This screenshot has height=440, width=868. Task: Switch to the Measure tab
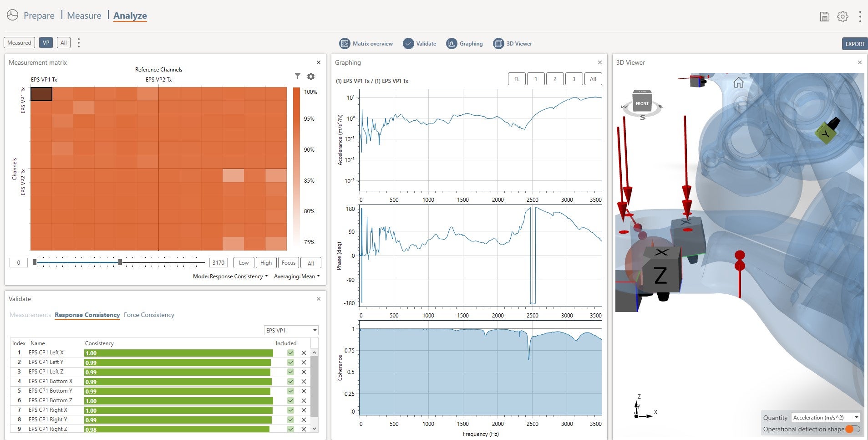tap(84, 15)
